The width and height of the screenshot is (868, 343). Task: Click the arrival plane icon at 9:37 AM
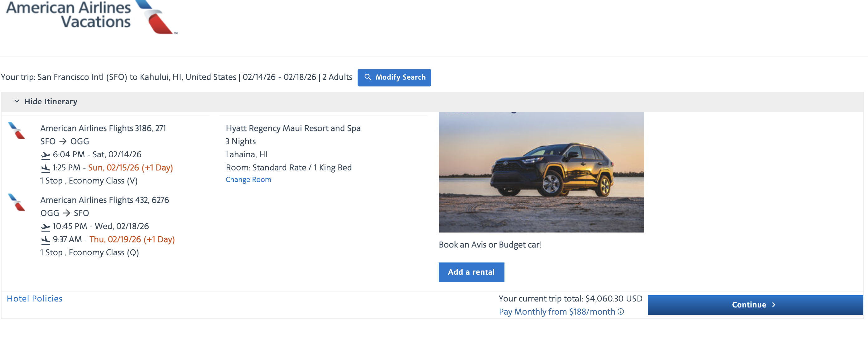point(46,240)
